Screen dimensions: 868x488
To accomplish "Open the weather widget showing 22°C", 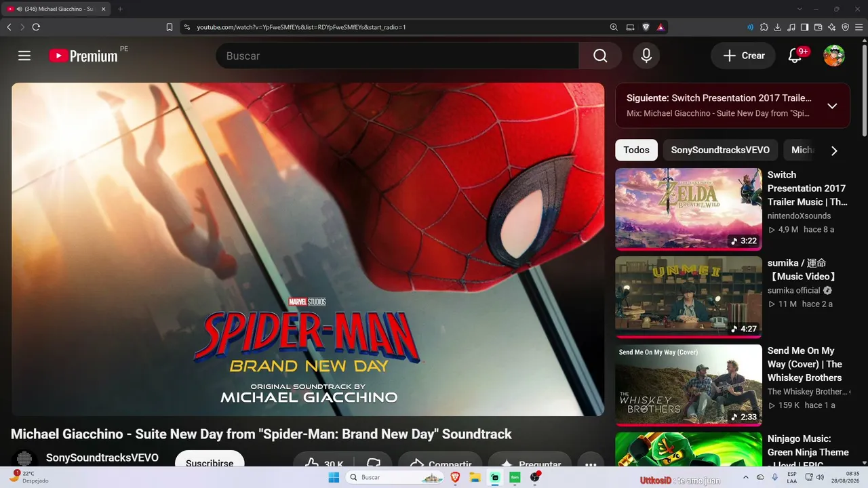I will [x=31, y=477].
